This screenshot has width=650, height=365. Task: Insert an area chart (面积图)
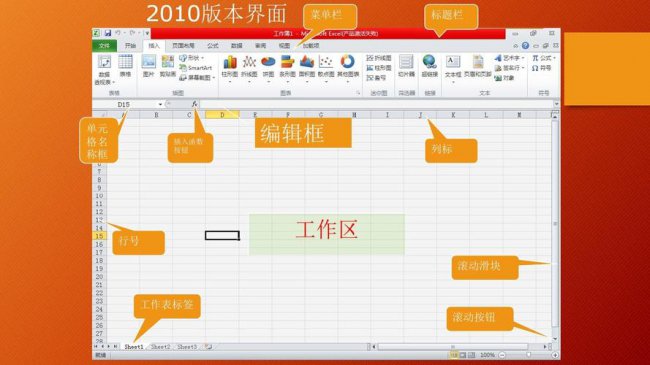point(307,68)
